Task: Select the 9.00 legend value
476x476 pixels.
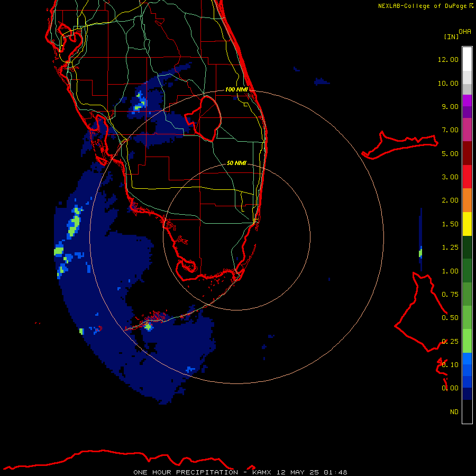Action: pos(450,106)
